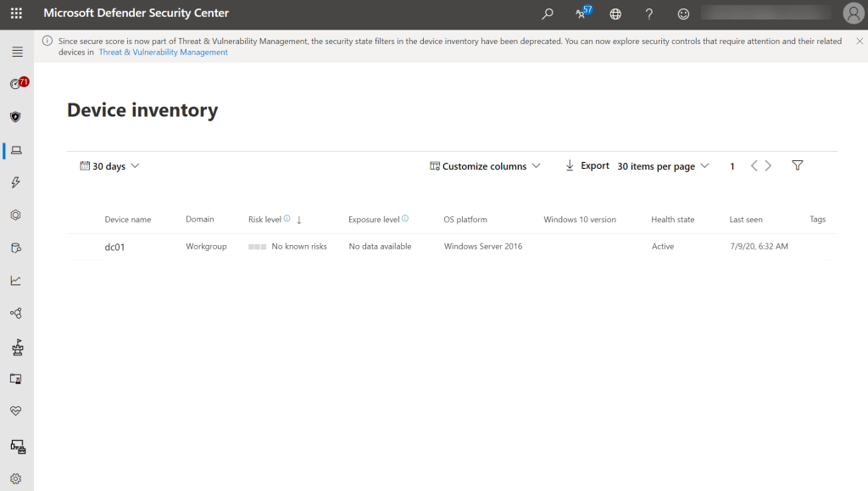Expand the hamburger navigation menu
The height and width of the screenshot is (491, 868).
coord(17,52)
